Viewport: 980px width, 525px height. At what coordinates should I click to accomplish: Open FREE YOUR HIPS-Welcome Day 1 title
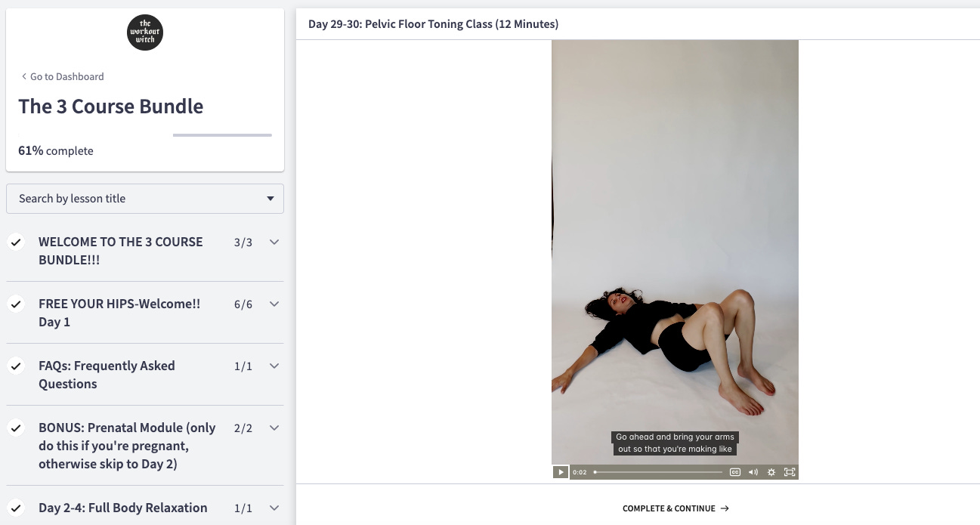pyautogui.click(x=119, y=313)
